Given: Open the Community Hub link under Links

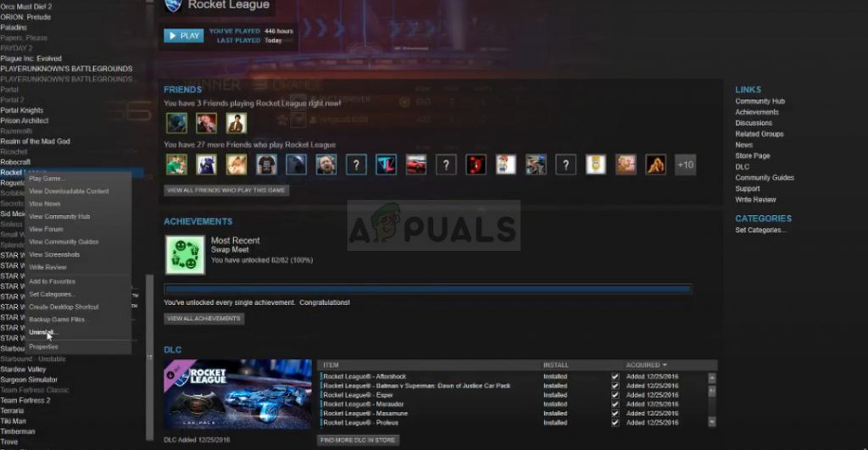Looking at the screenshot, I should click(x=759, y=102).
